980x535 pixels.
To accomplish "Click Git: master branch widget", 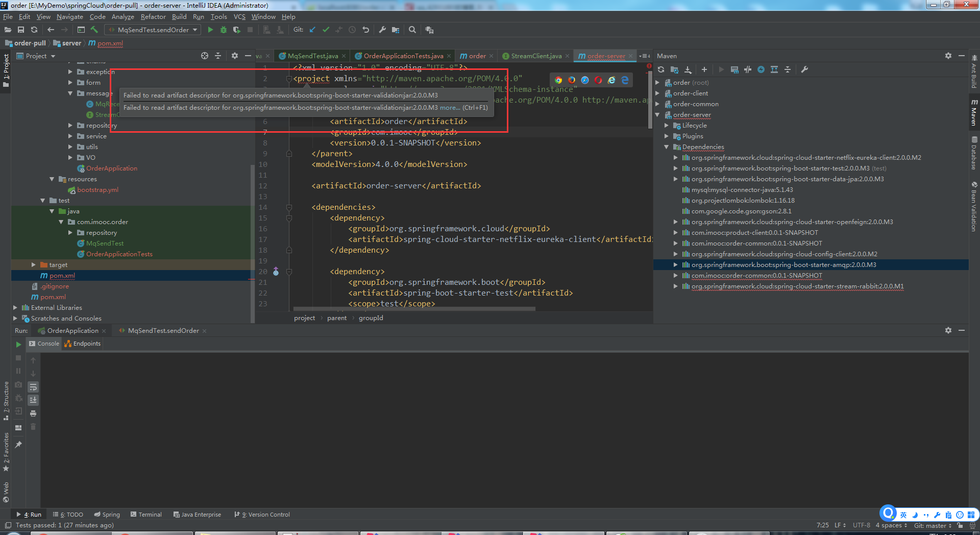I will point(933,525).
